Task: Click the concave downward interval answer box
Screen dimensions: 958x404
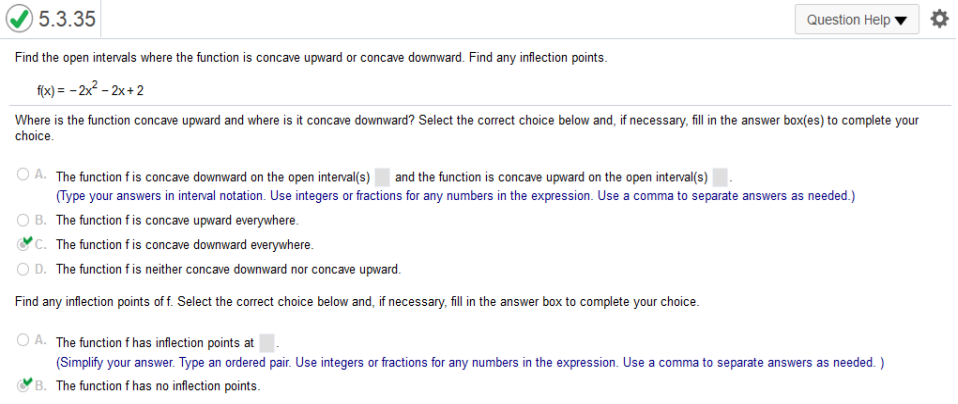Action: coord(382,177)
